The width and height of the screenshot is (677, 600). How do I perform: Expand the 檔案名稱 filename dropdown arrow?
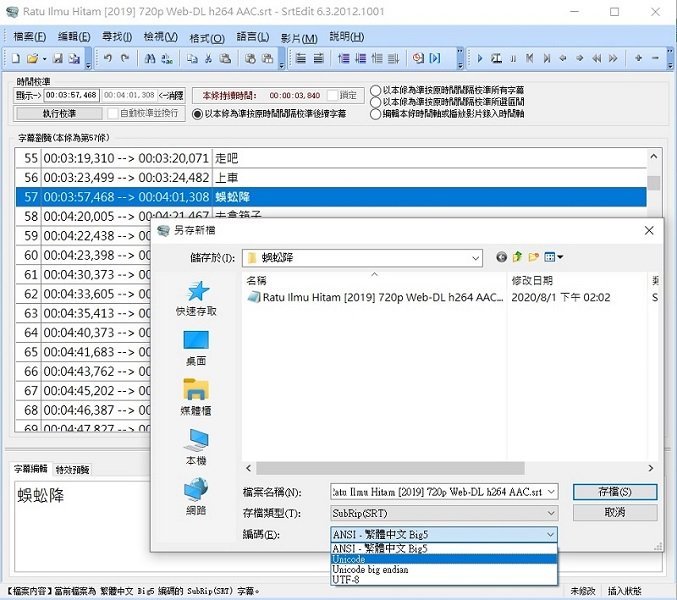tap(551, 492)
